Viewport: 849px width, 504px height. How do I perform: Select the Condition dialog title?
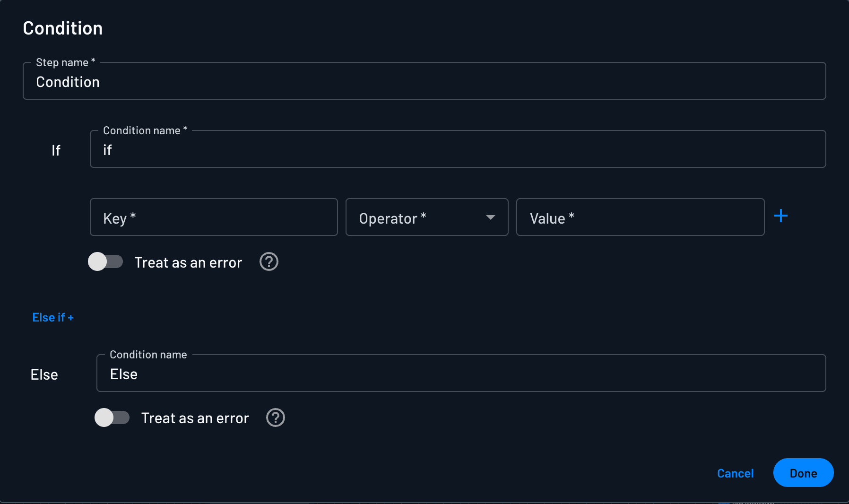click(x=63, y=28)
